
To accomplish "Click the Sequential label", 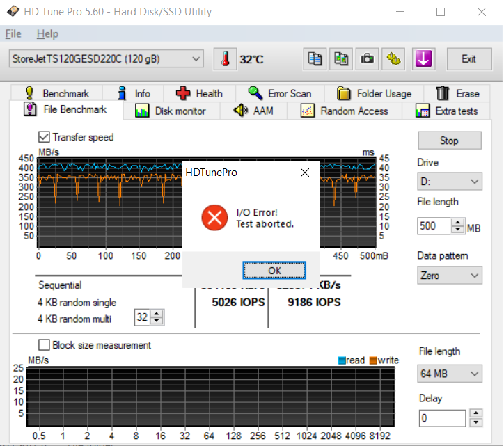I will (x=60, y=285).
